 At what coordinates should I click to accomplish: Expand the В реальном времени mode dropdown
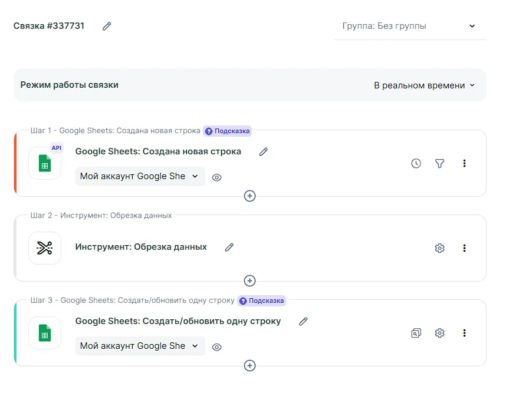point(423,85)
